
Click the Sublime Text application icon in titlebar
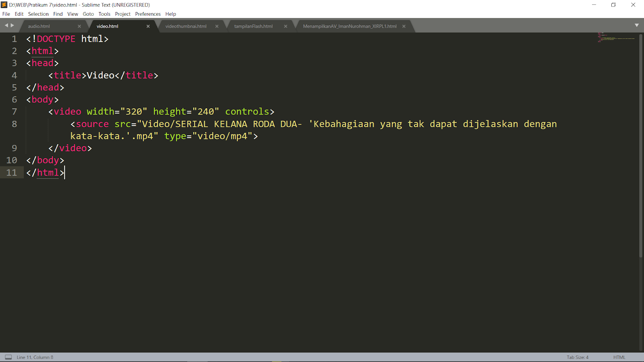(4, 4)
